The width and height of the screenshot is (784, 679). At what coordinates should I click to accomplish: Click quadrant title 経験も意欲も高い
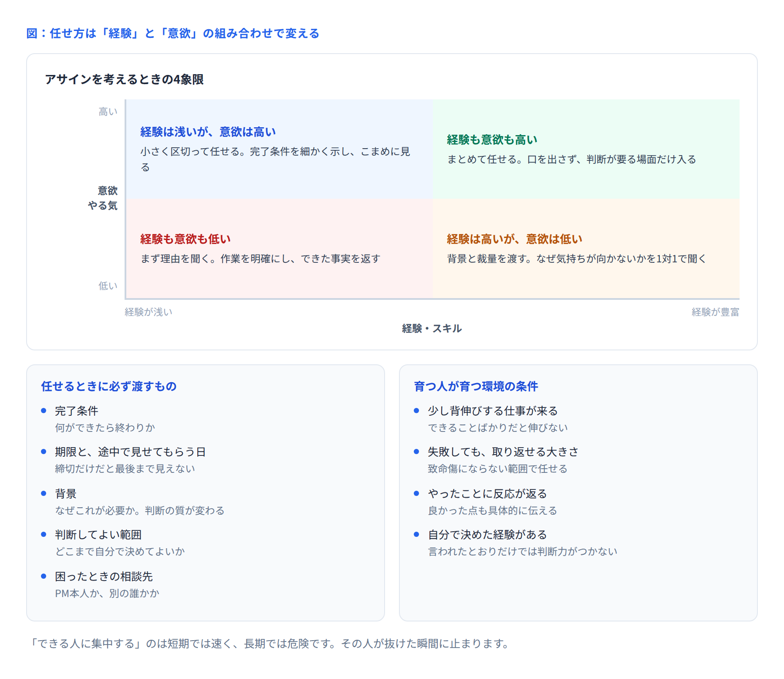tap(492, 139)
